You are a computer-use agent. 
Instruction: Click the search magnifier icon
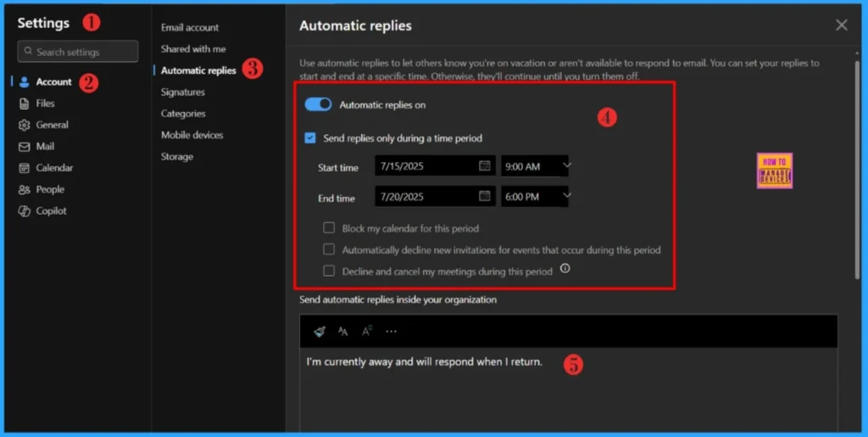pos(28,51)
